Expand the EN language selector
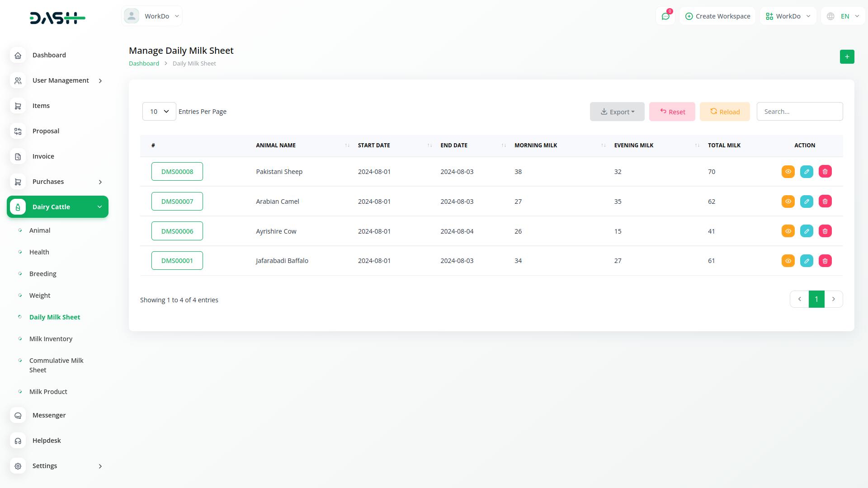The height and width of the screenshot is (488, 868). click(x=844, y=16)
